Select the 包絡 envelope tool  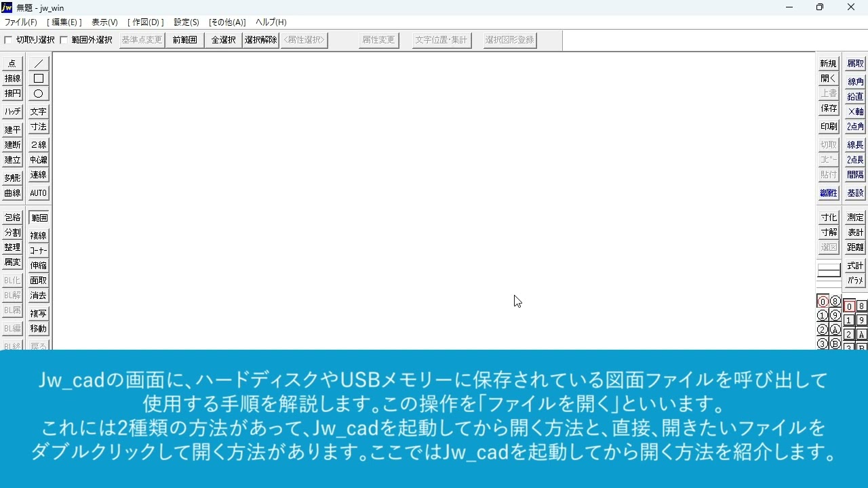click(12, 218)
